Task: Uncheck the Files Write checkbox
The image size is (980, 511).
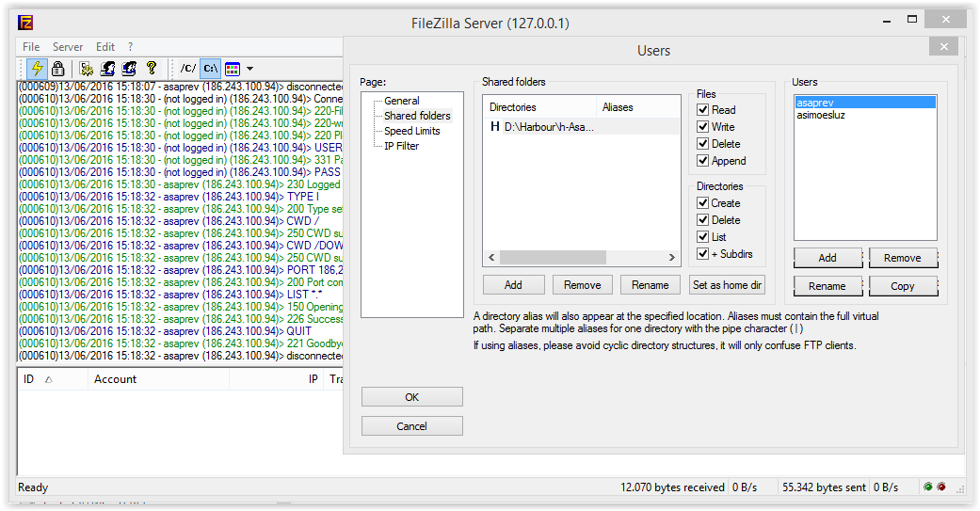Action: tap(702, 127)
